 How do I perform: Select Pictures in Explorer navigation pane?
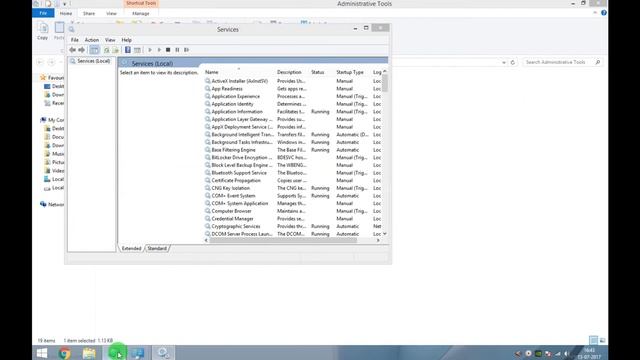[54, 162]
